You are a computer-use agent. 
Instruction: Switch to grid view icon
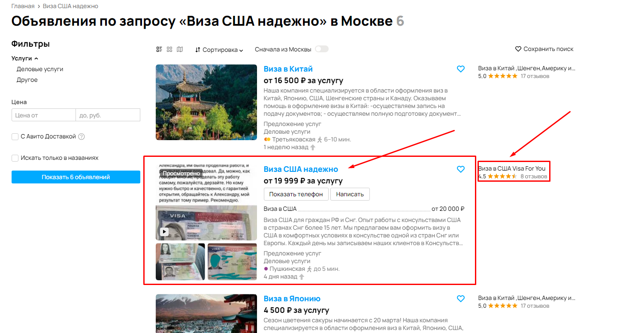pyautogui.click(x=169, y=49)
